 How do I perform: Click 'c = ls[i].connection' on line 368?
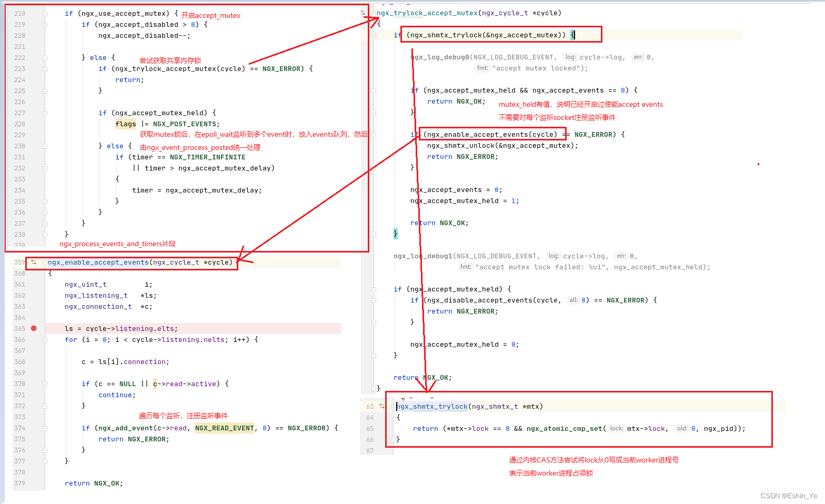point(123,362)
